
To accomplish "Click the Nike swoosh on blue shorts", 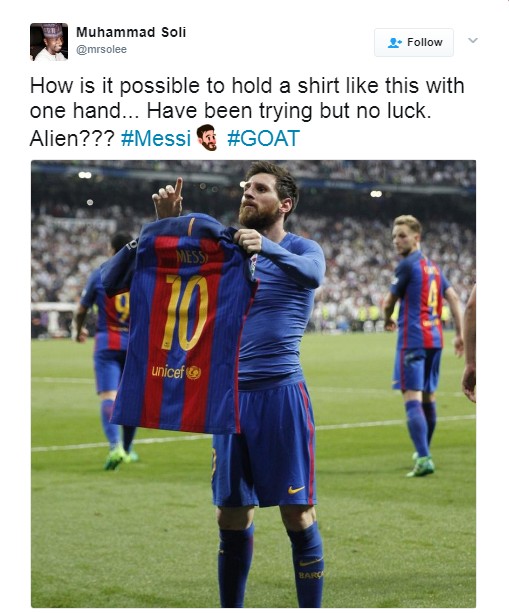I will coord(296,490).
